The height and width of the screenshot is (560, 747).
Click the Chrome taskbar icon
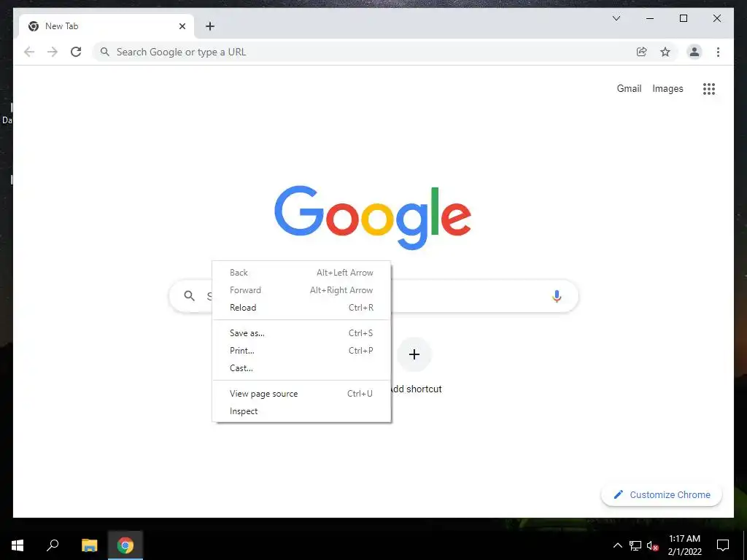click(125, 545)
